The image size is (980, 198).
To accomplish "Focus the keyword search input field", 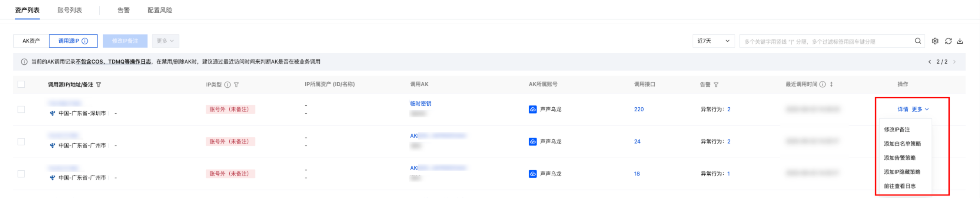I will pos(825,41).
